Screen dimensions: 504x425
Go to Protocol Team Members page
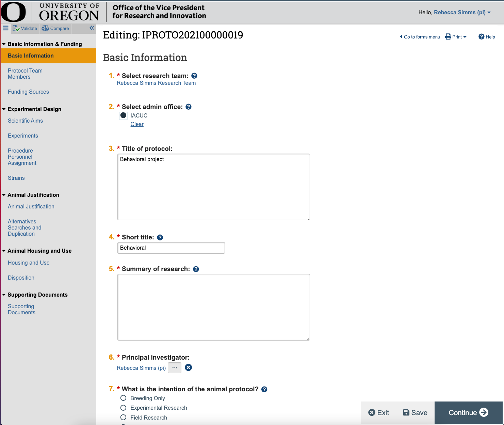[25, 74]
